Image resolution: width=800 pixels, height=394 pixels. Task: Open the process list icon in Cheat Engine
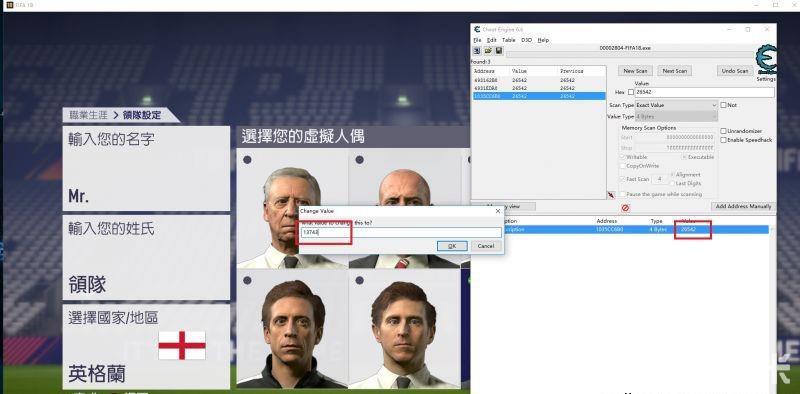coord(477,51)
